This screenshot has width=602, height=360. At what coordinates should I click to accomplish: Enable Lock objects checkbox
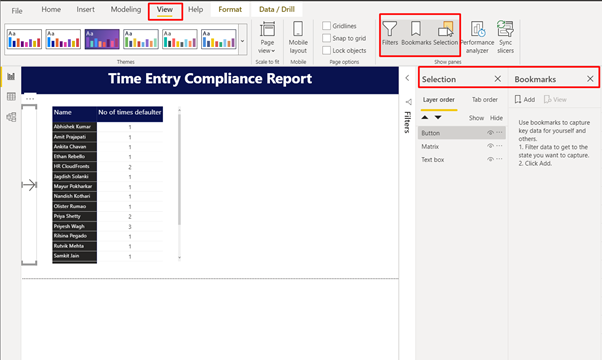(x=326, y=50)
